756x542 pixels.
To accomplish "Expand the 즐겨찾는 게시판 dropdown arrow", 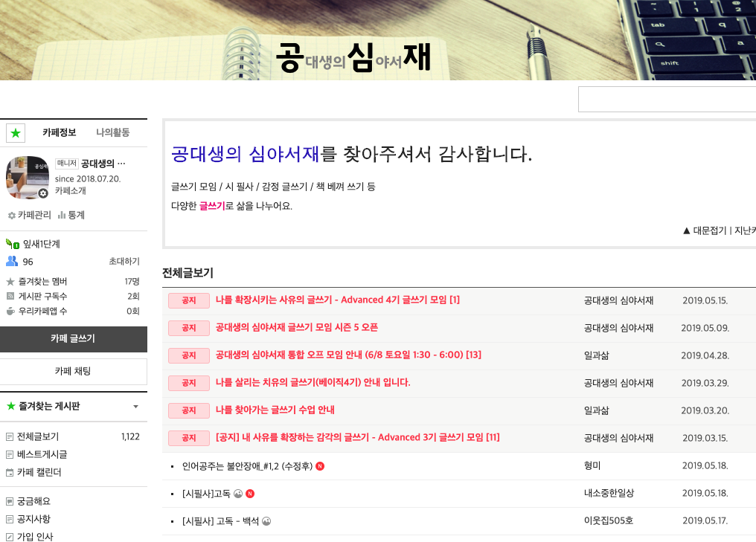I will (x=135, y=407).
